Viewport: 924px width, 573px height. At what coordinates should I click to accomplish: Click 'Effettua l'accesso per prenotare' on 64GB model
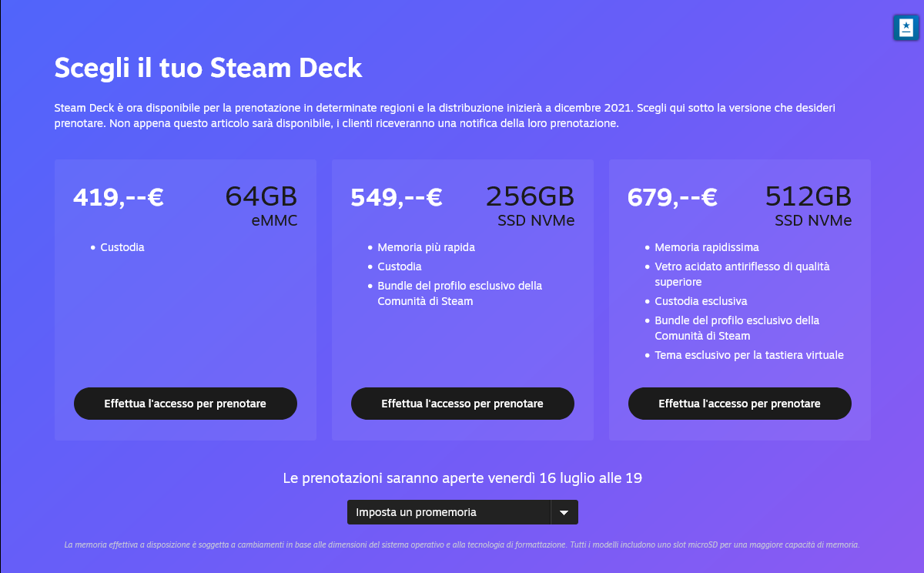tap(185, 403)
